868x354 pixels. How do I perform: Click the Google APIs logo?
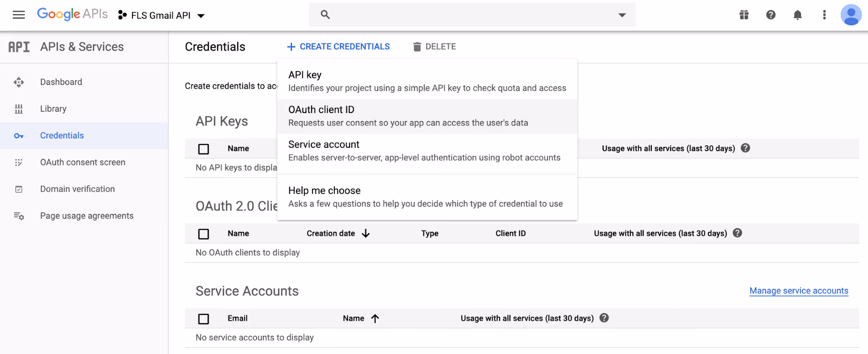pos(72,14)
